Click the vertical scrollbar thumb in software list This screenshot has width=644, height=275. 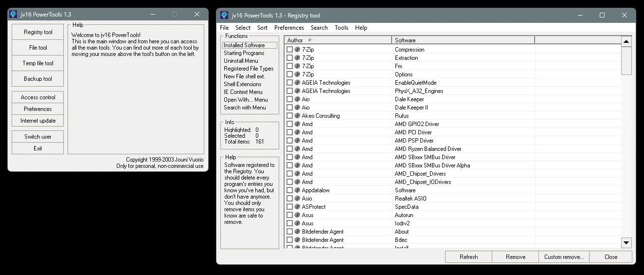(x=626, y=61)
